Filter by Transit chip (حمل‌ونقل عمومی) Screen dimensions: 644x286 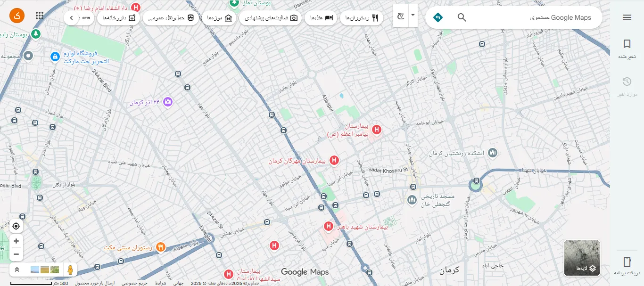click(x=171, y=18)
